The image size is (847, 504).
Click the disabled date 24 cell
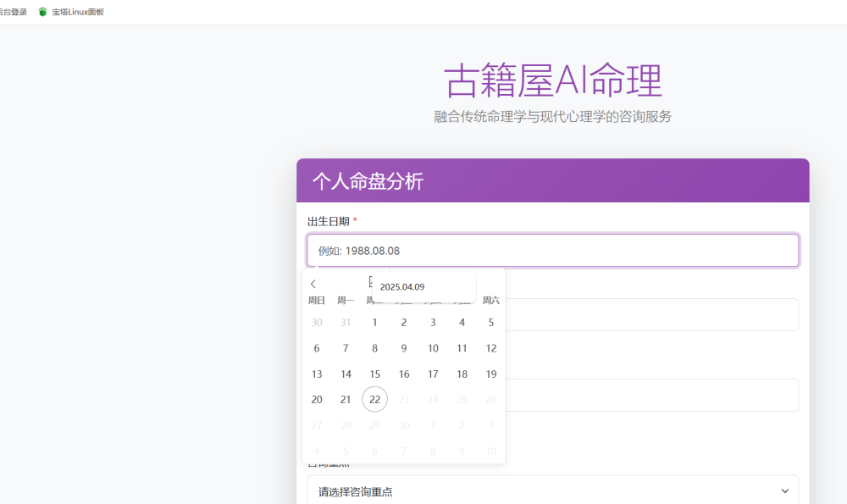coord(433,399)
